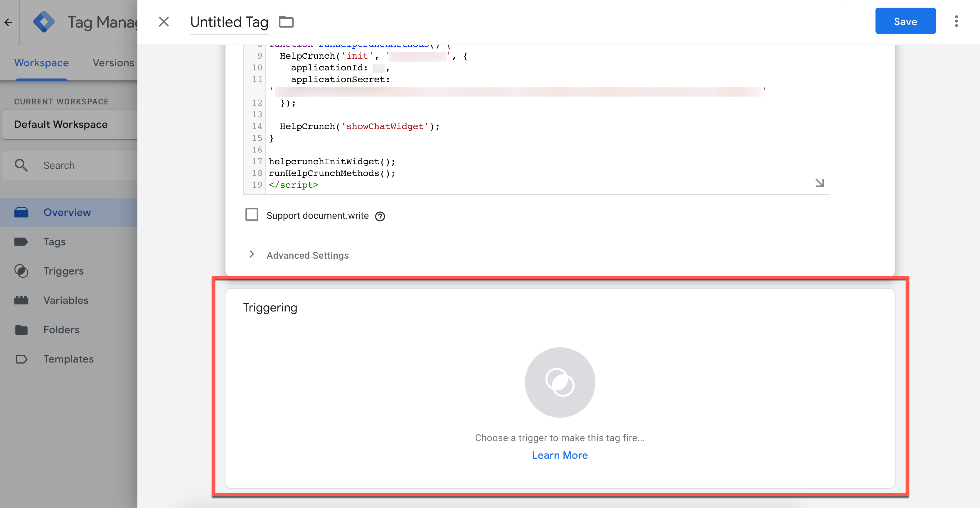The height and width of the screenshot is (508, 980).
Task: Go back using the left arrow
Action: (x=9, y=22)
